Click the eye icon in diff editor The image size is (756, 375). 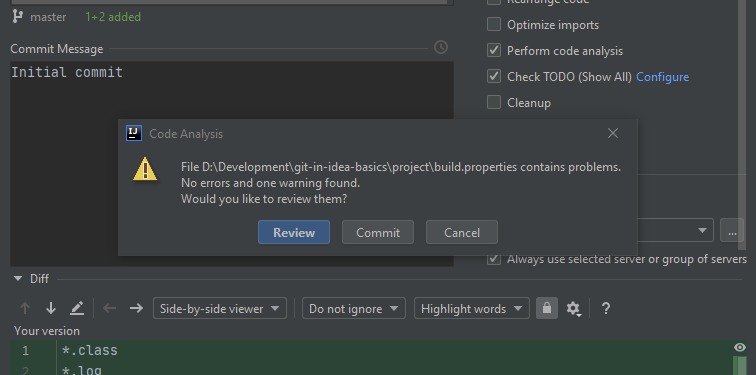click(x=740, y=348)
